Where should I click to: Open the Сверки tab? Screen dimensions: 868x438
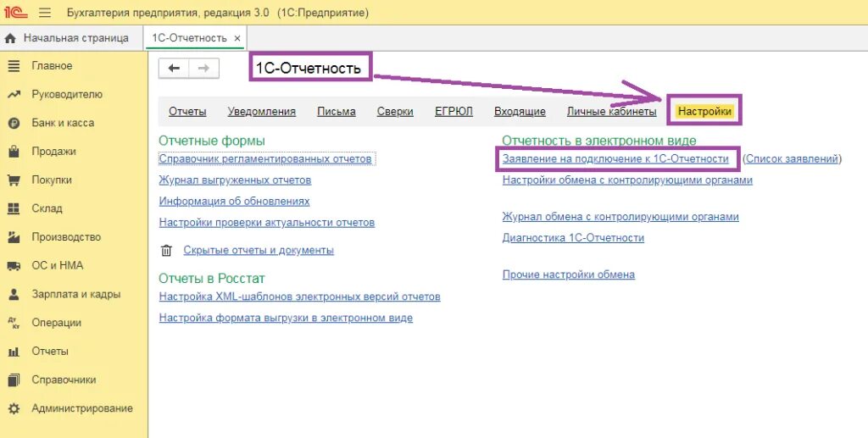coord(395,112)
